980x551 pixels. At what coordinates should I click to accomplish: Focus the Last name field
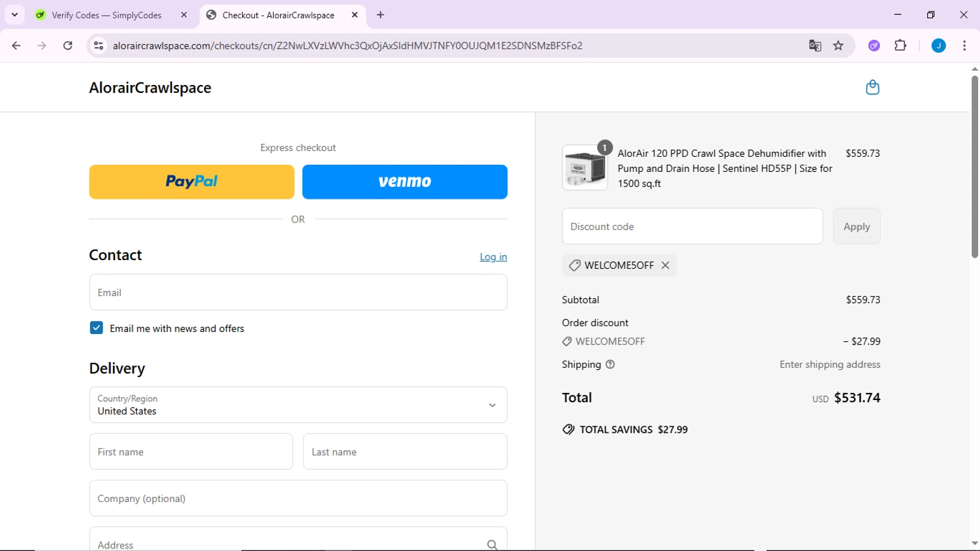click(x=405, y=452)
